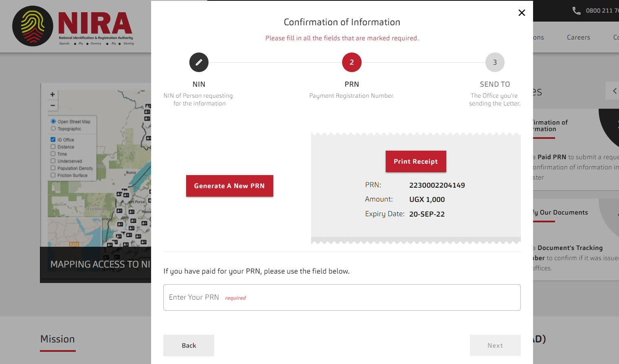
Task: Zoom in on the map with the plus control
Action: click(x=52, y=94)
